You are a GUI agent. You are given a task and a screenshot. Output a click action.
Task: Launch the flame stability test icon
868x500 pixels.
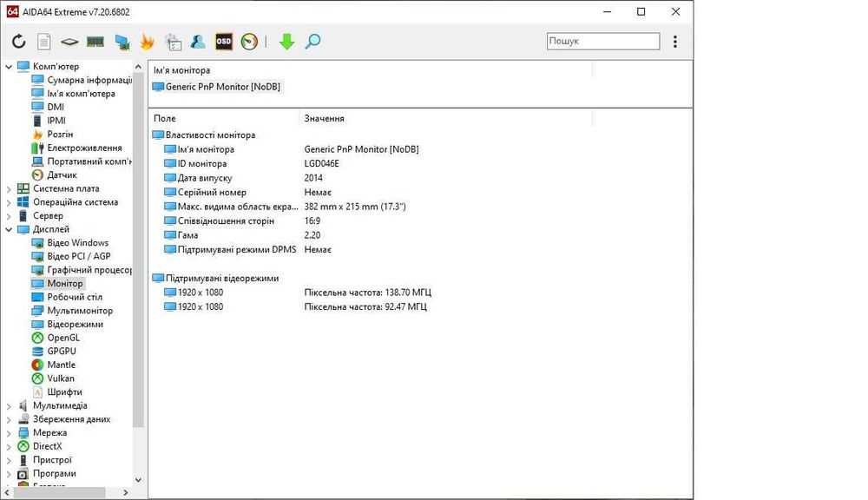point(148,42)
